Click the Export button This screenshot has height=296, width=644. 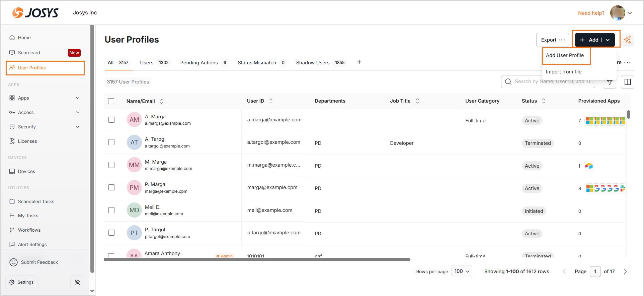(x=552, y=40)
